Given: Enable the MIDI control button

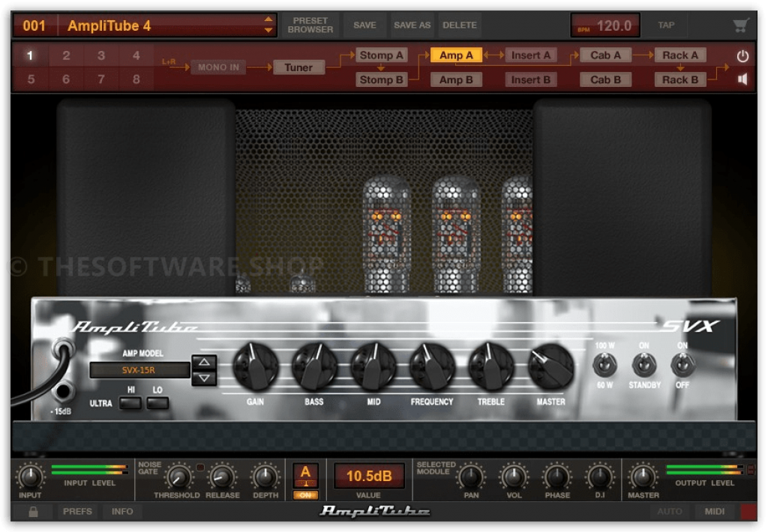Looking at the screenshot, I should click(713, 512).
